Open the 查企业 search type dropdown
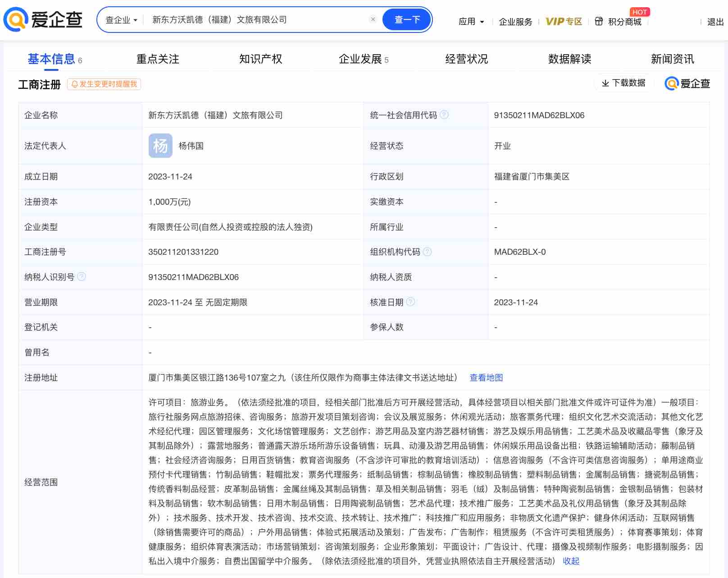The image size is (728, 578). [x=121, y=20]
